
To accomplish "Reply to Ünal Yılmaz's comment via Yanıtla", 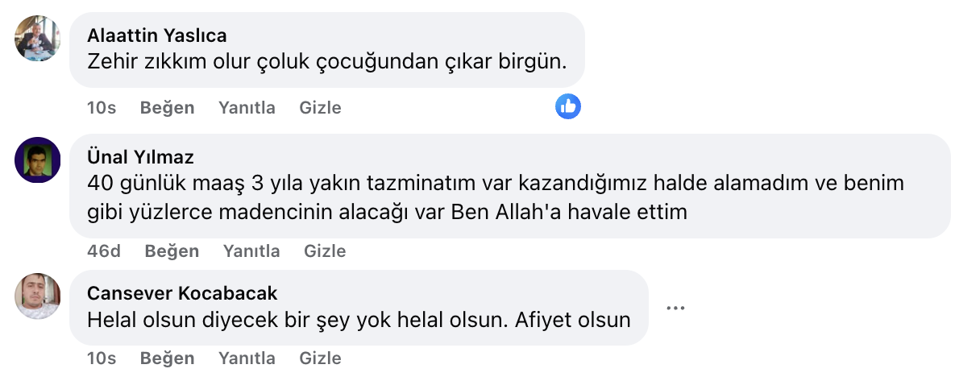I will [251, 251].
